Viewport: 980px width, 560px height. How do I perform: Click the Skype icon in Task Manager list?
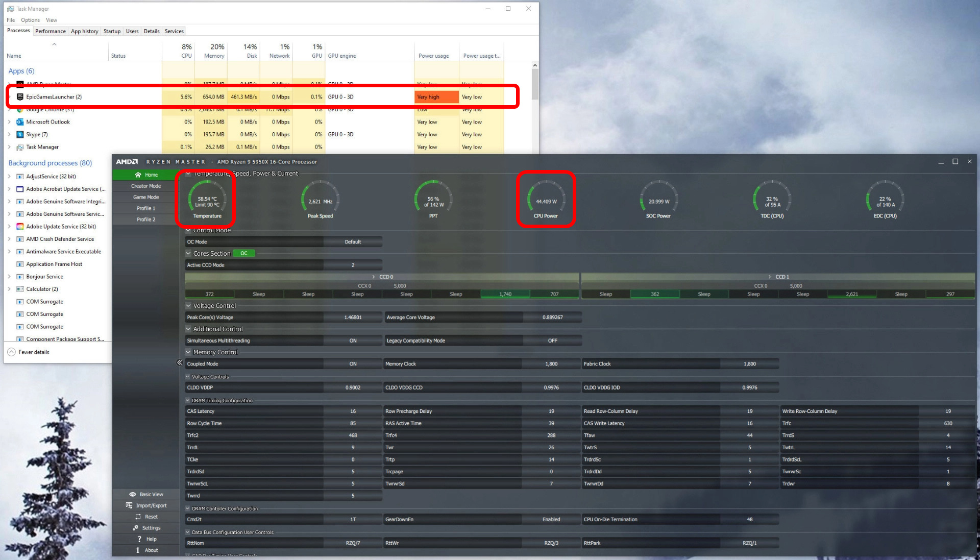[x=20, y=134]
